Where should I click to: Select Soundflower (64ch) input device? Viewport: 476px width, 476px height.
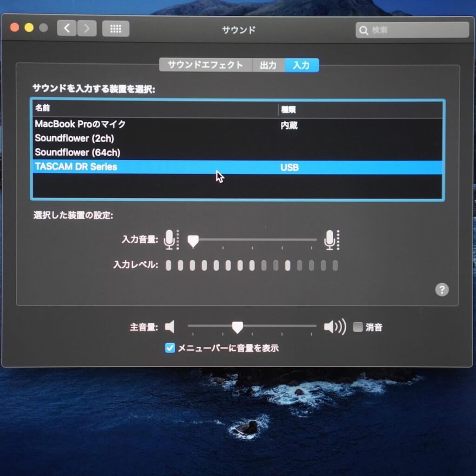tap(238, 152)
